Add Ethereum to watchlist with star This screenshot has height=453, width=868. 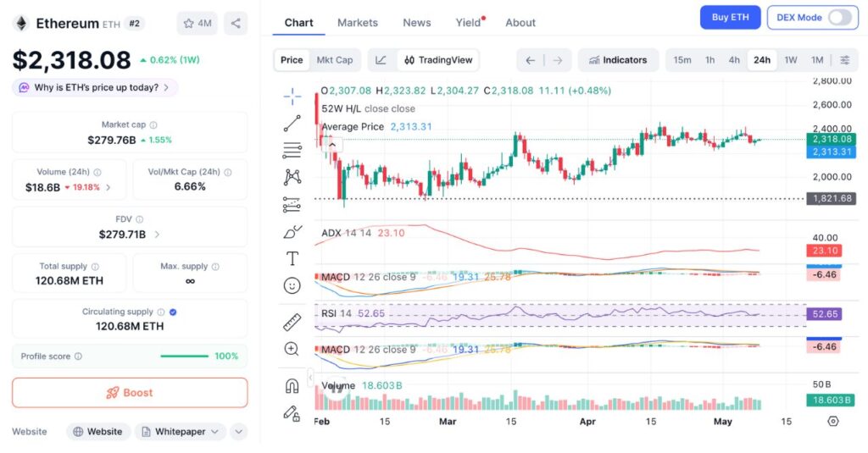(x=197, y=23)
